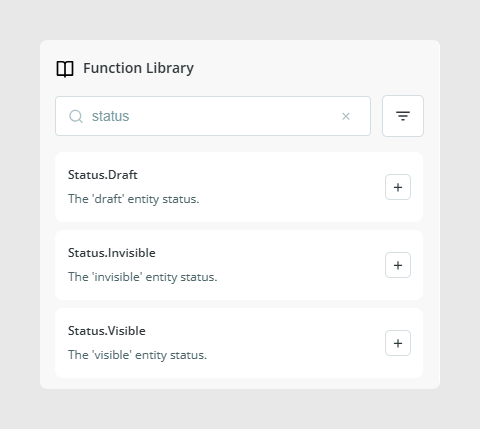
Task: Select the Status.Draft result card
Action: click(239, 187)
